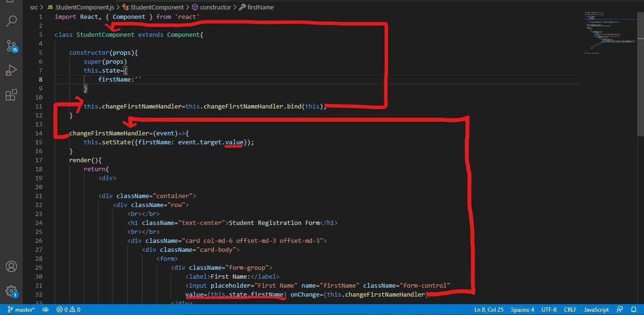Change encoding by clicking UTF-8
This screenshot has height=315, width=644.
pos(549,310)
